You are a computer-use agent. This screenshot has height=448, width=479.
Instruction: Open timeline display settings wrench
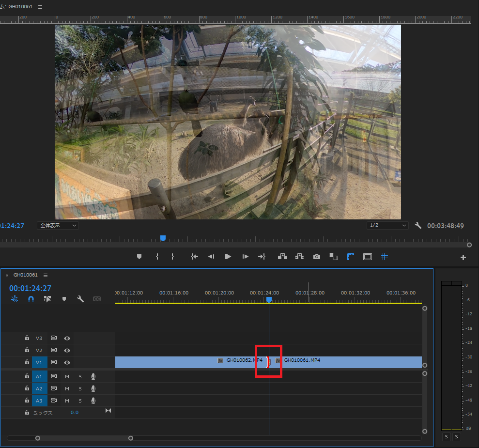click(x=80, y=299)
